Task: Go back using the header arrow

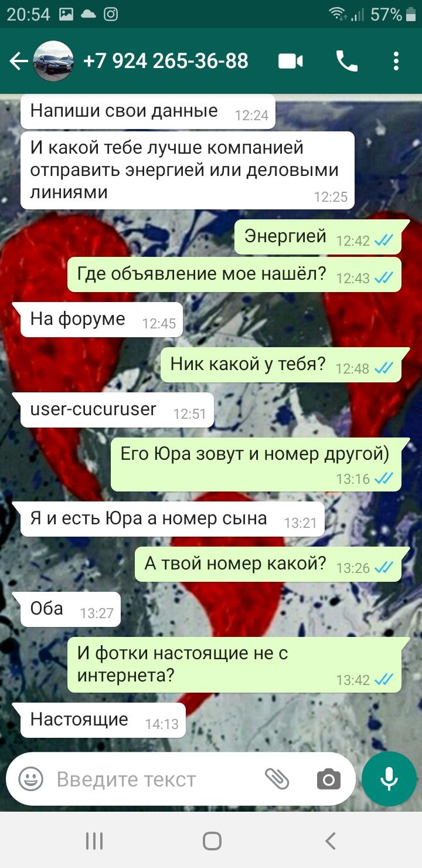Action: (19, 61)
